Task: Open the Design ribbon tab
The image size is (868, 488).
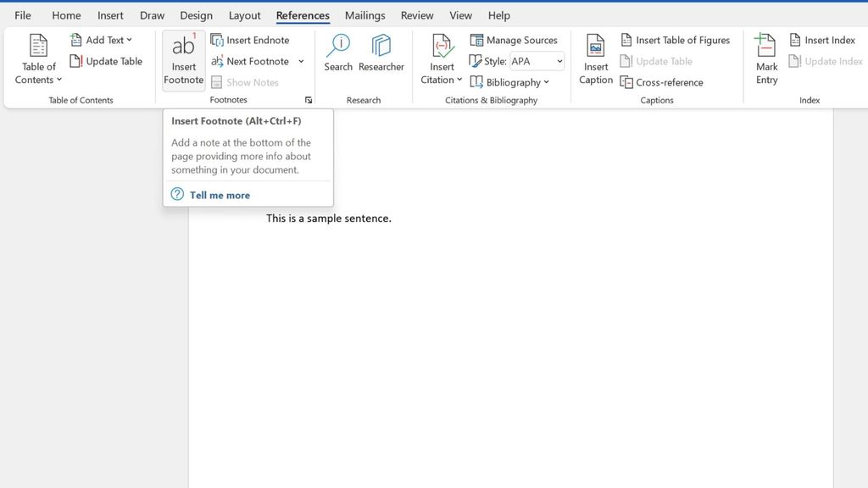Action: [x=196, y=14]
